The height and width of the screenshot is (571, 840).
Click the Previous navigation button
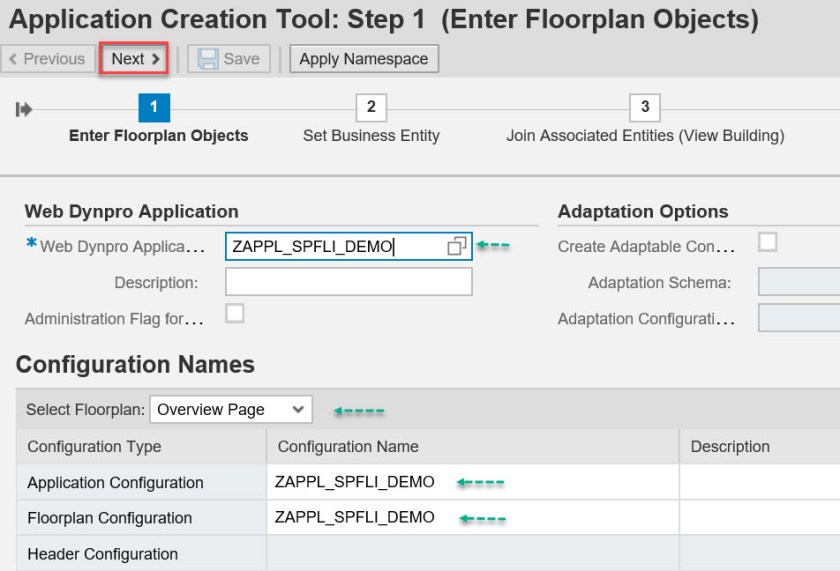[x=46, y=59]
